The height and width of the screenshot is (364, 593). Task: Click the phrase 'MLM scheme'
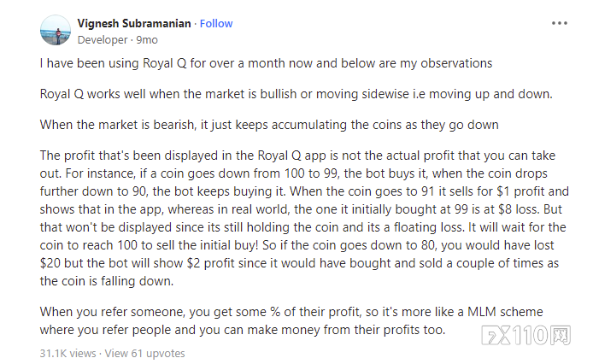(x=505, y=312)
